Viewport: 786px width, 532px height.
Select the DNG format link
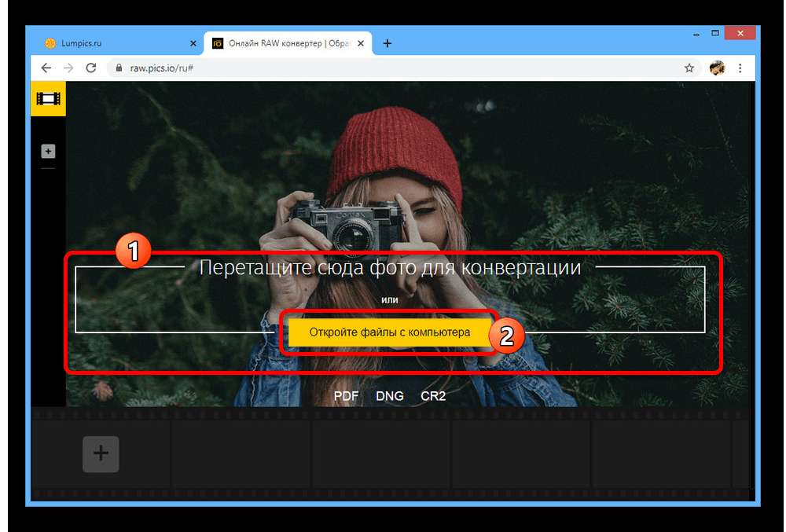[390, 396]
